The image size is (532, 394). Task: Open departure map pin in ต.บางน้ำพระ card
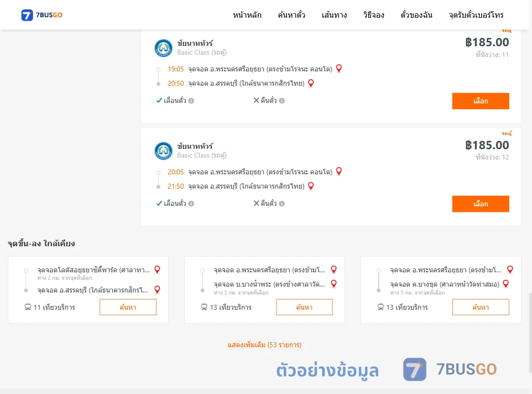click(334, 269)
